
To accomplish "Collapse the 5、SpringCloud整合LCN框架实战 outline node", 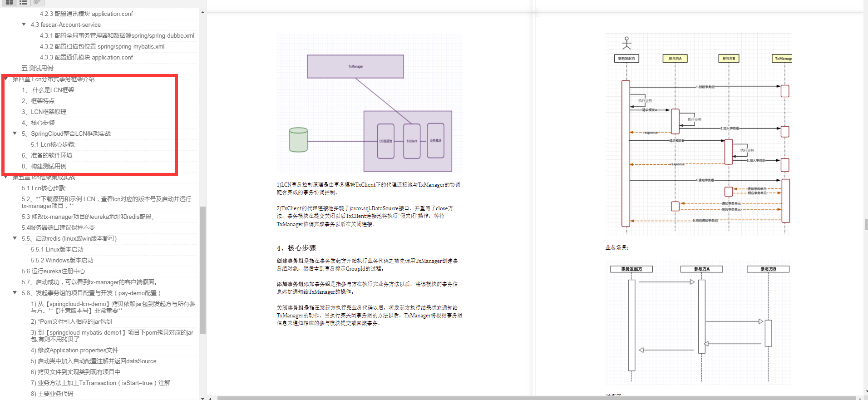I will 15,133.
